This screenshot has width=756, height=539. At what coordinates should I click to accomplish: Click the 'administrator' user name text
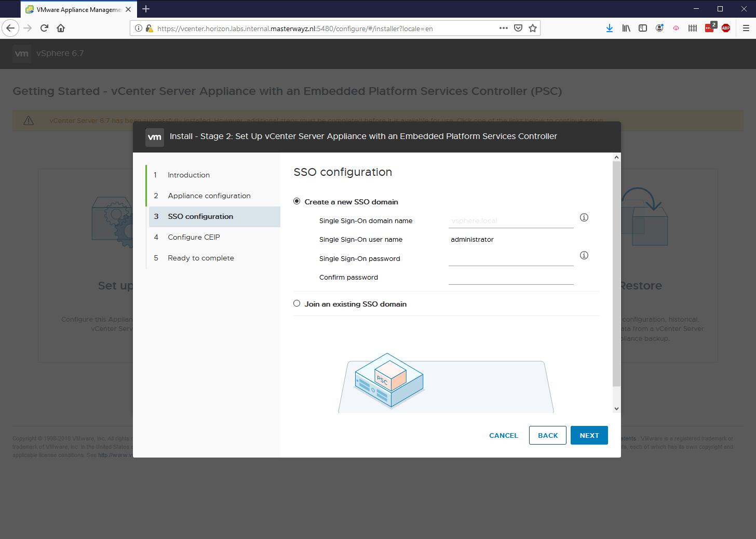(472, 240)
